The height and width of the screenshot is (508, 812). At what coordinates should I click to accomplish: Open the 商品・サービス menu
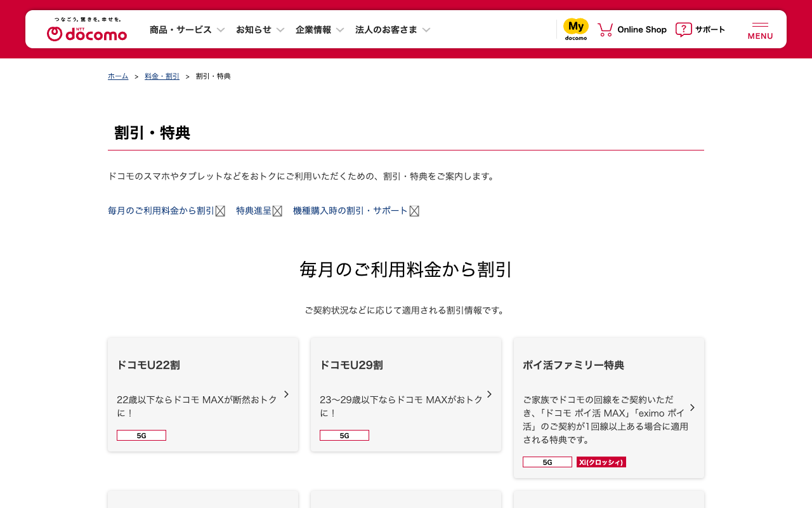[x=181, y=30]
